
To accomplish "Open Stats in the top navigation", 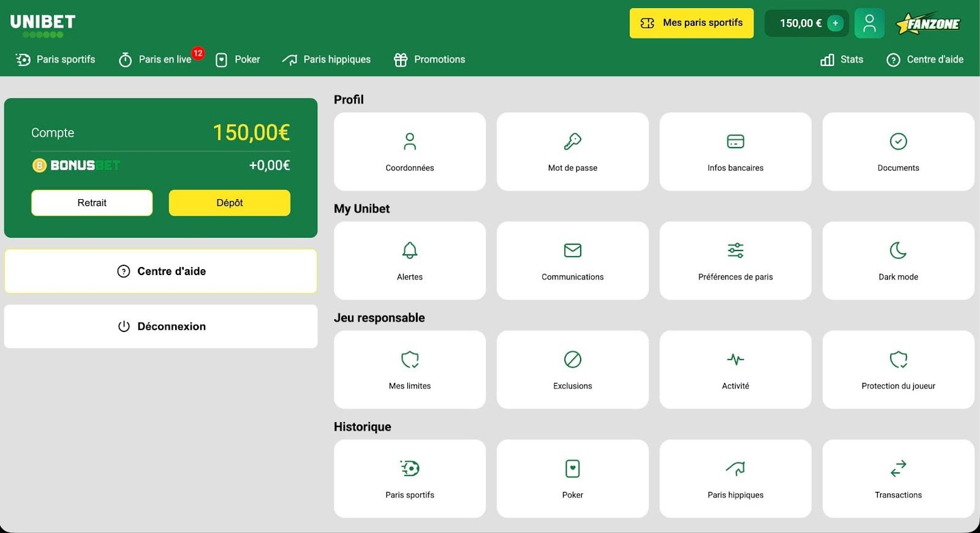I will point(842,59).
